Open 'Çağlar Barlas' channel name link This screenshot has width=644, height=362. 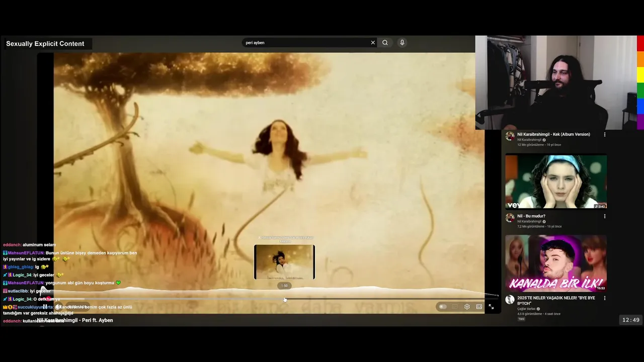coord(526,309)
